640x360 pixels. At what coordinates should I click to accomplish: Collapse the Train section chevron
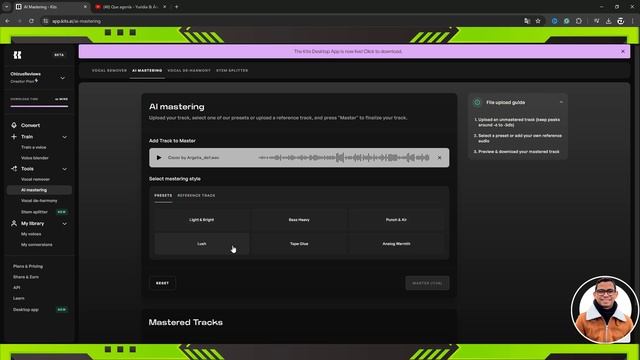[x=64, y=137]
